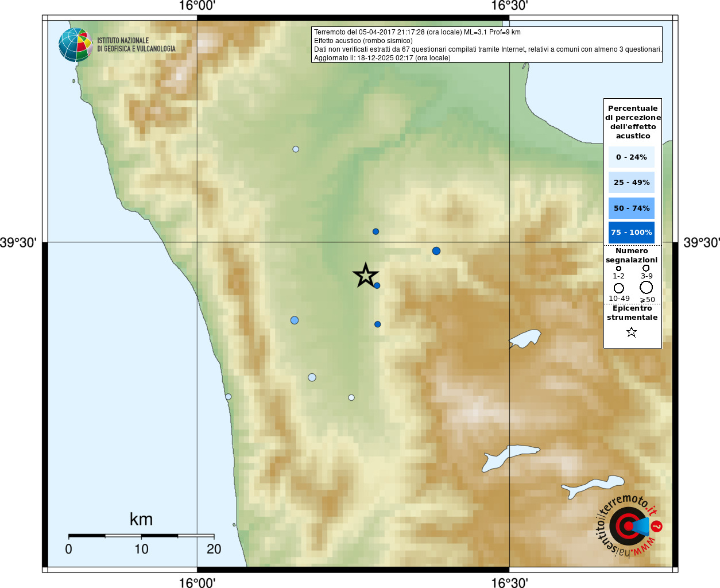The width and height of the screenshot is (720, 588).
Task: Click the '10' mark on the scale bar
Action: 141,549
